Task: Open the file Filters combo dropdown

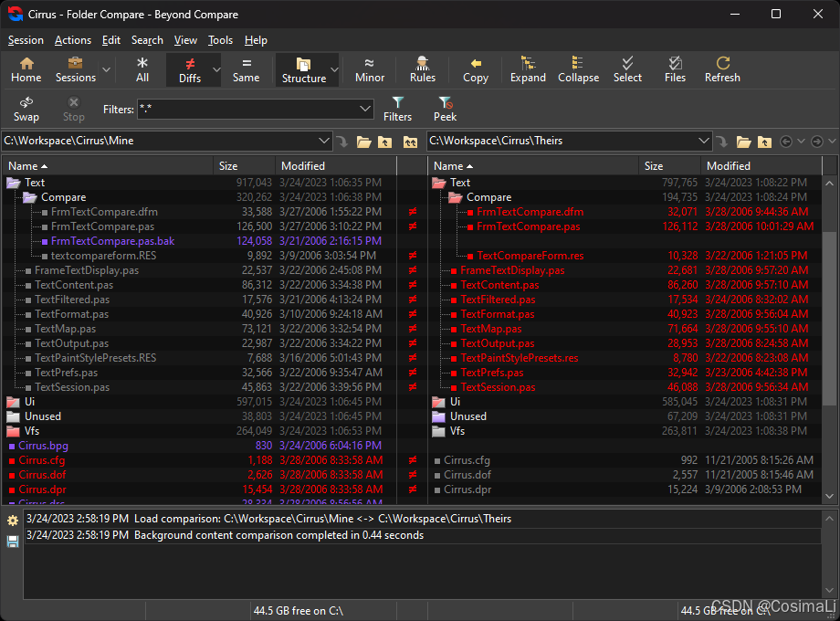Action: (365, 109)
